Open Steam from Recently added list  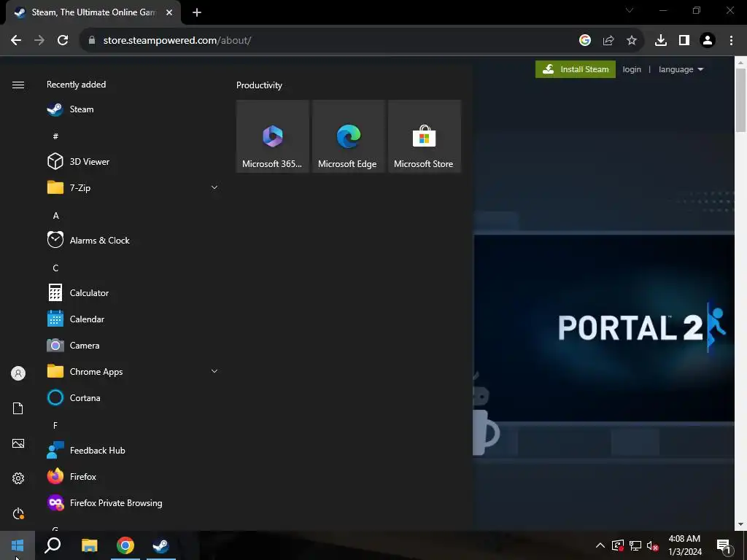(x=133, y=109)
